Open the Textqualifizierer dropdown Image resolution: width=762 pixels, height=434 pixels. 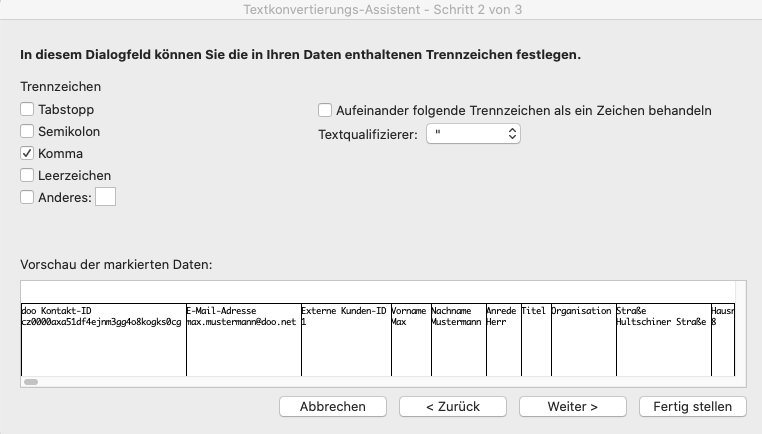click(x=473, y=133)
